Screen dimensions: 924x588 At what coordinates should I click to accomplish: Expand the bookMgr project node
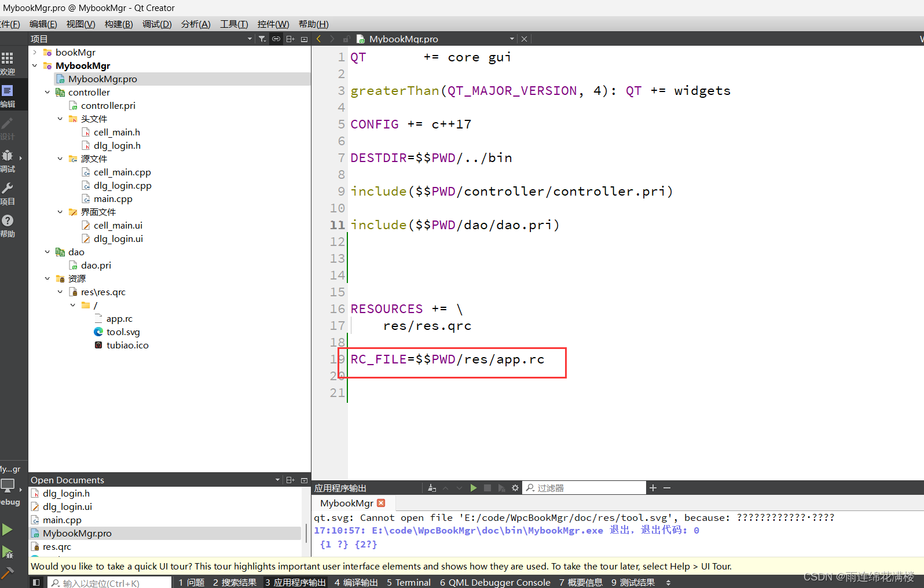click(x=35, y=52)
